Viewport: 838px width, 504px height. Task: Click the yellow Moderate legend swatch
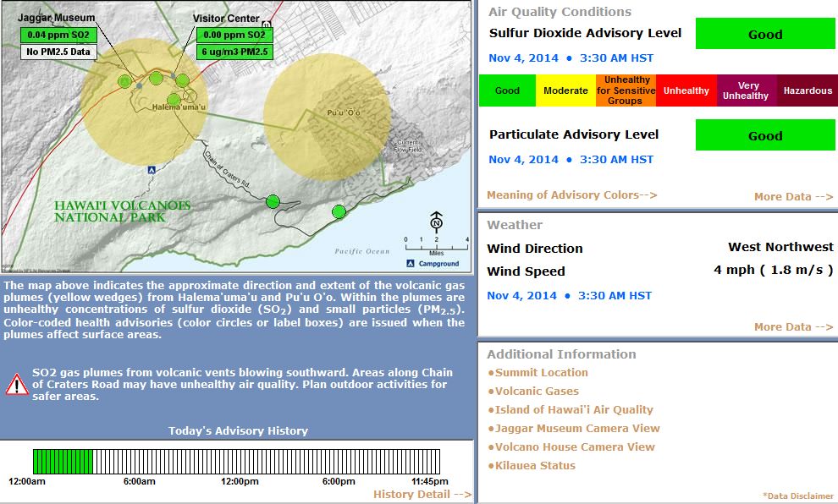point(565,90)
